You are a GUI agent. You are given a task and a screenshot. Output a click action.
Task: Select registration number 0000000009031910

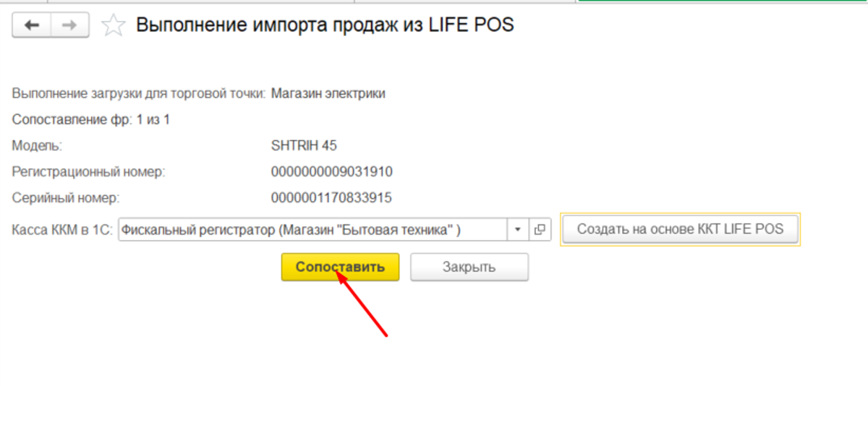331,171
